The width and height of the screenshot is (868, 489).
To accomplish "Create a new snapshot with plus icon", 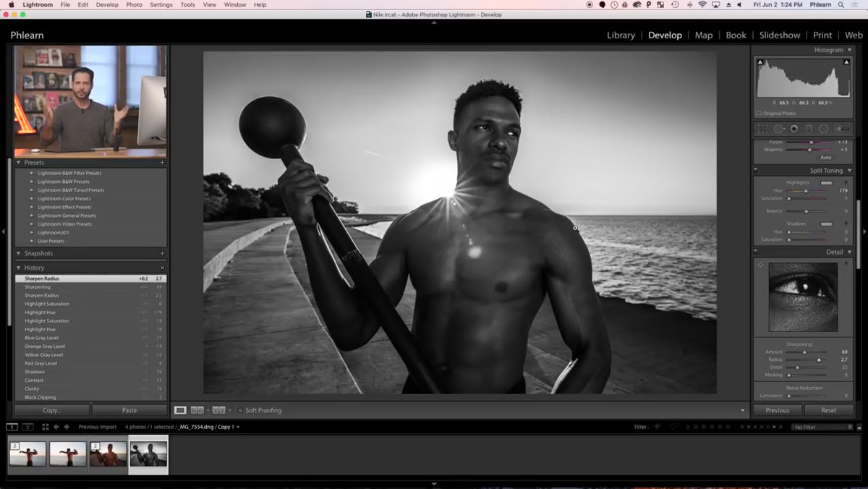I will coord(162,254).
